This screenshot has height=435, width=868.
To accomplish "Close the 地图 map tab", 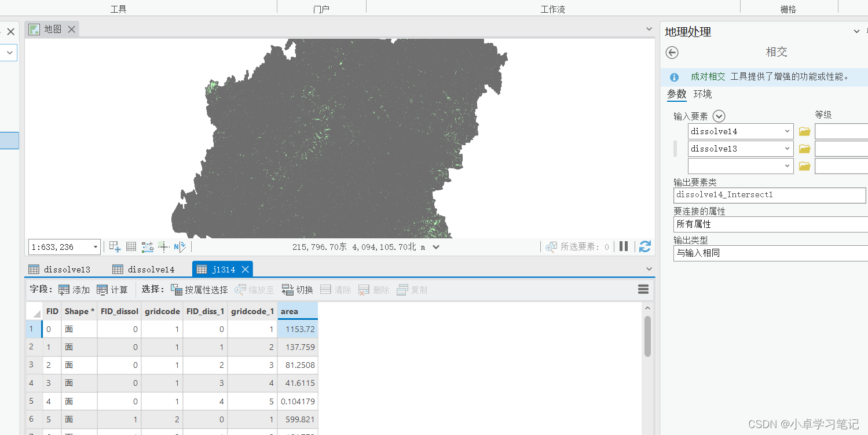I will [71, 29].
